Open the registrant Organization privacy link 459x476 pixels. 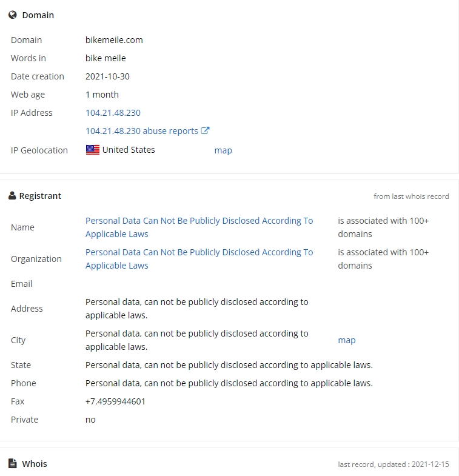point(199,259)
